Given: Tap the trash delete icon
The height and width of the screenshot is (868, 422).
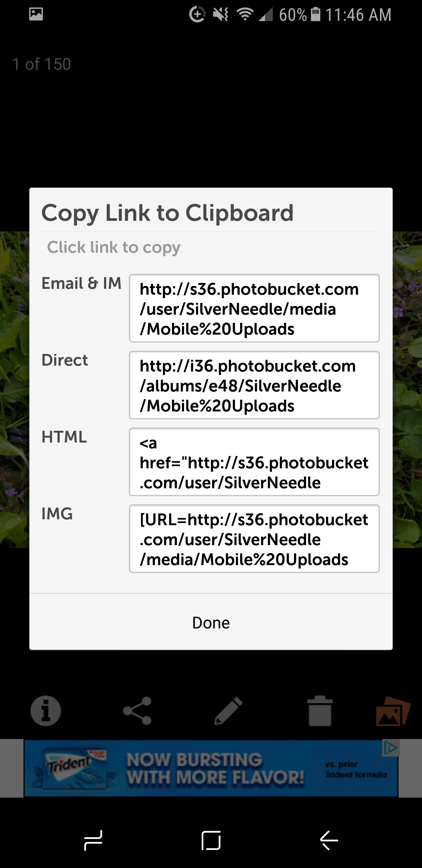Looking at the screenshot, I should pyautogui.click(x=320, y=711).
